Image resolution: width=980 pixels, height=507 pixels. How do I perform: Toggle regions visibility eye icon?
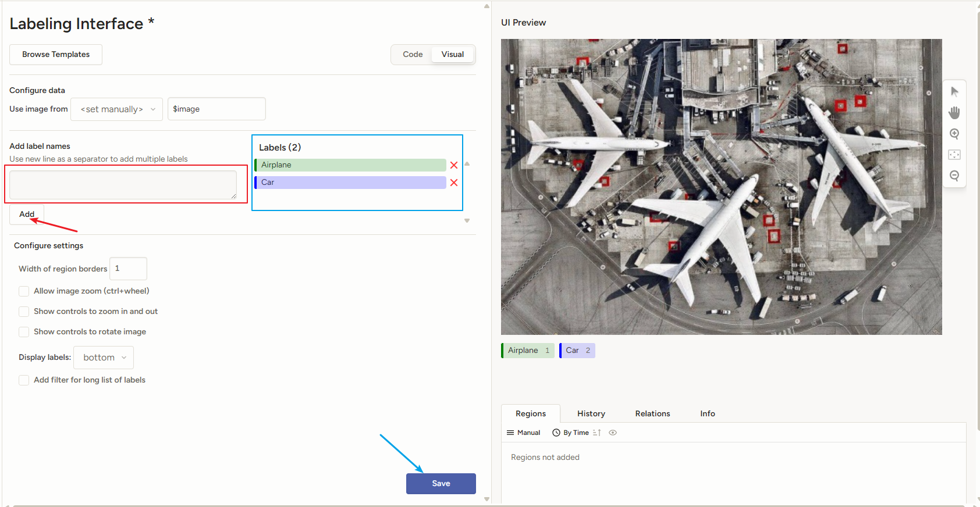pyautogui.click(x=613, y=433)
